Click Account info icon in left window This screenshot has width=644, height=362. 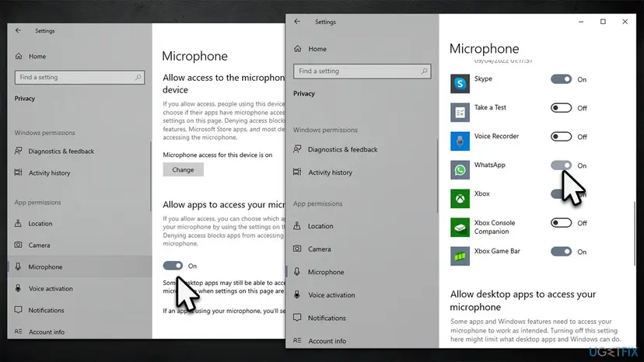point(19,332)
